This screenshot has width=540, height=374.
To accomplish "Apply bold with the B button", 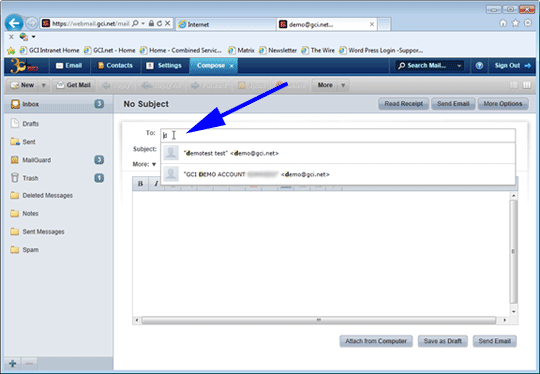I will coord(141,184).
